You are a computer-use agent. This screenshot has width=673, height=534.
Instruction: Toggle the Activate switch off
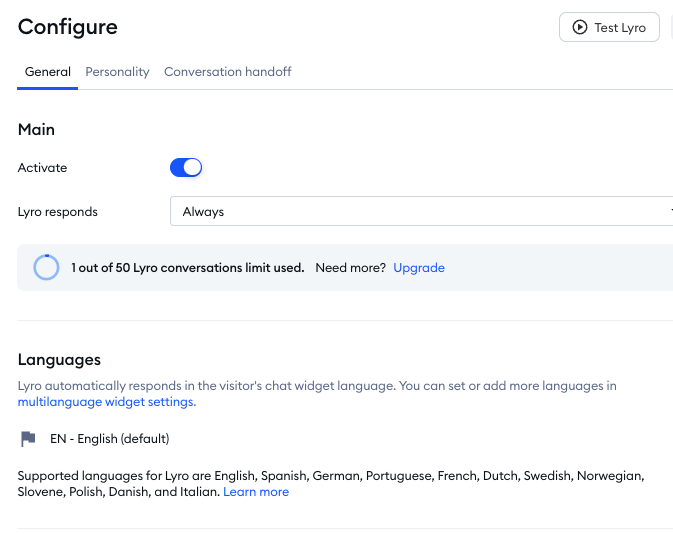186,167
